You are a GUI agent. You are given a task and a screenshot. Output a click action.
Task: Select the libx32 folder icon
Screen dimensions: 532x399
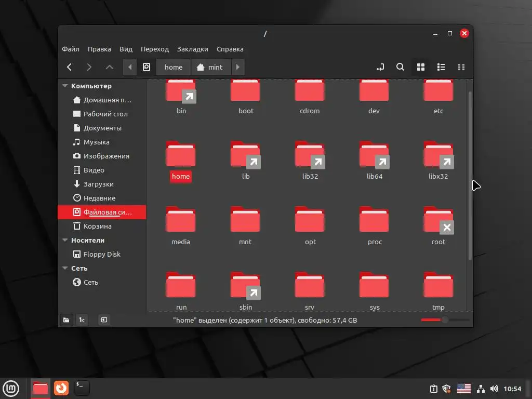click(x=438, y=155)
